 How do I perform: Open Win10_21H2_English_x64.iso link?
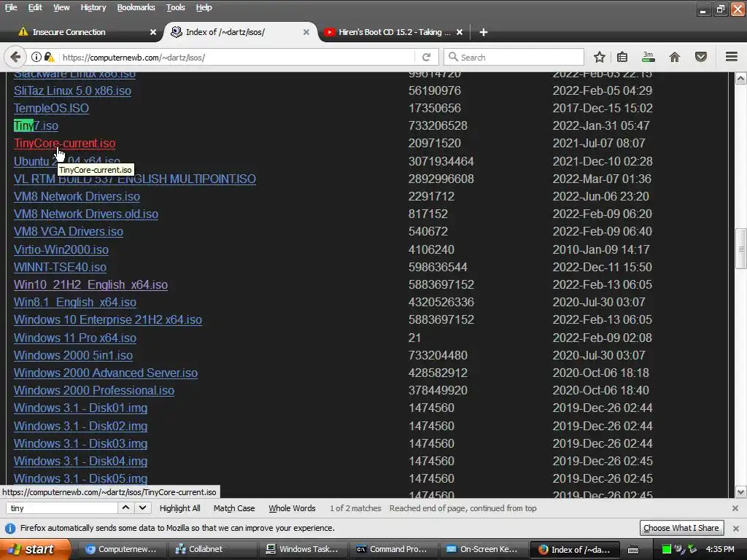(90, 285)
